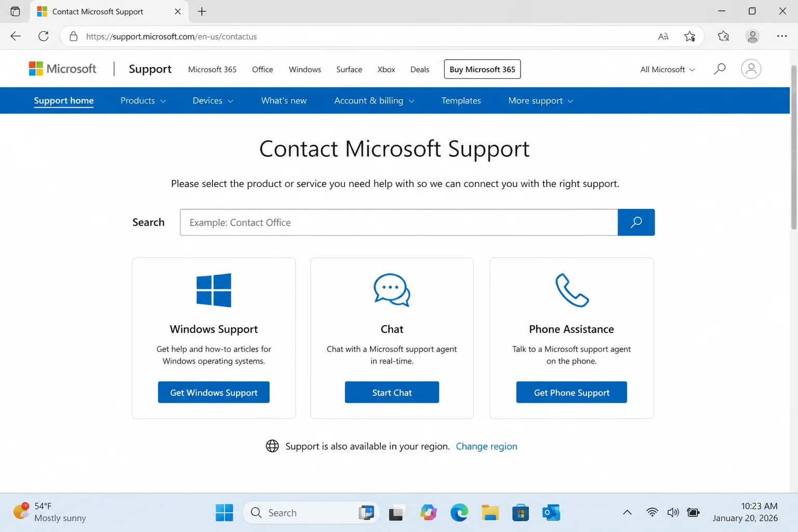
Task: Go to Support home tab
Action: click(x=64, y=100)
